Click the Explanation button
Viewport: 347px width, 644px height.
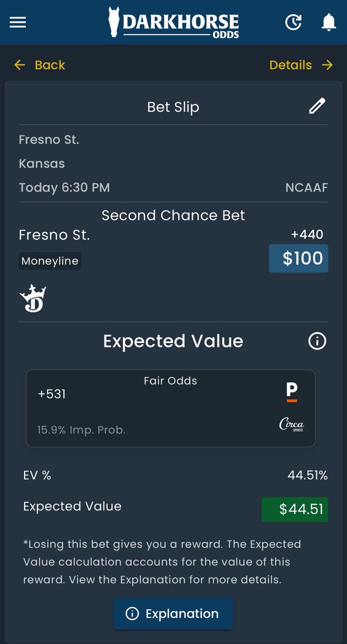click(173, 613)
